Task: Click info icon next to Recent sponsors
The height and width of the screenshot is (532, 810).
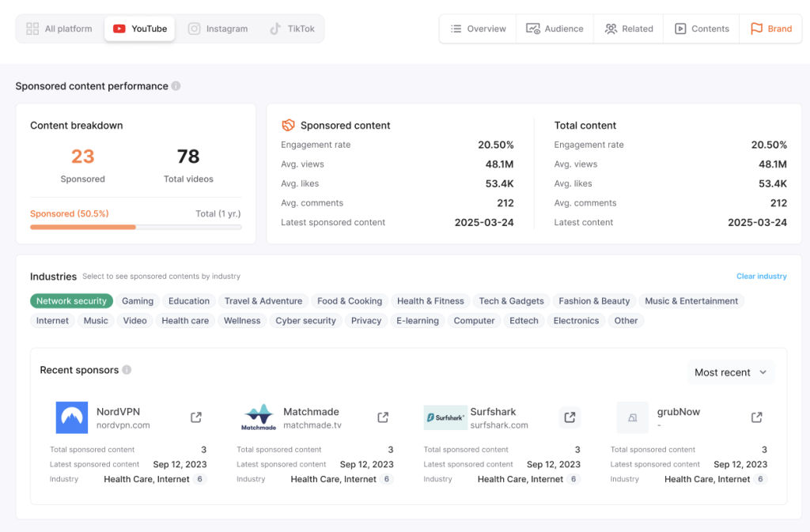Action: tap(127, 370)
